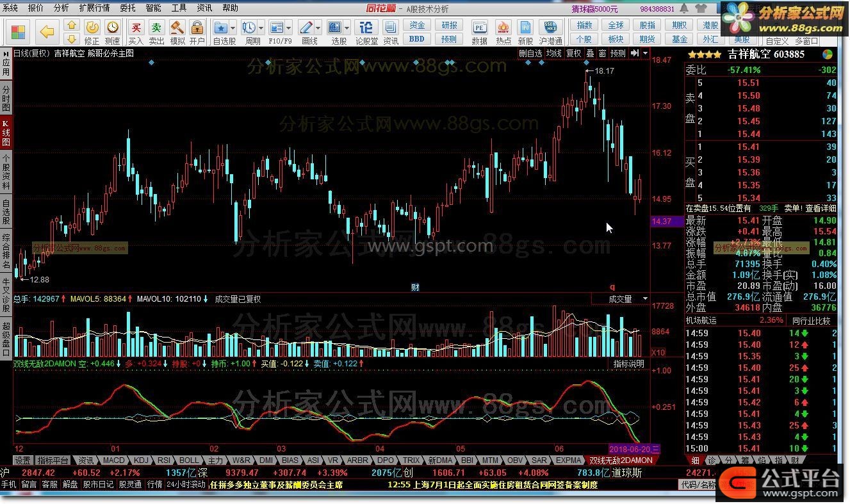The image size is (850, 504).
Task: Click the pie chart icon beside 603885
Action: click(828, 54)
